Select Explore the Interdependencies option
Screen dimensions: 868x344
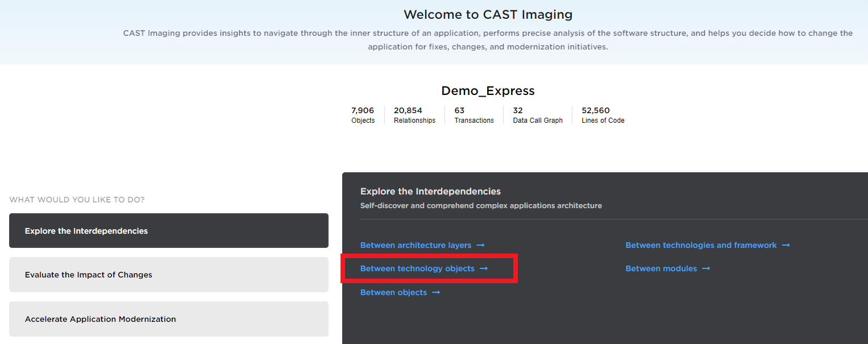pos(169,231)
